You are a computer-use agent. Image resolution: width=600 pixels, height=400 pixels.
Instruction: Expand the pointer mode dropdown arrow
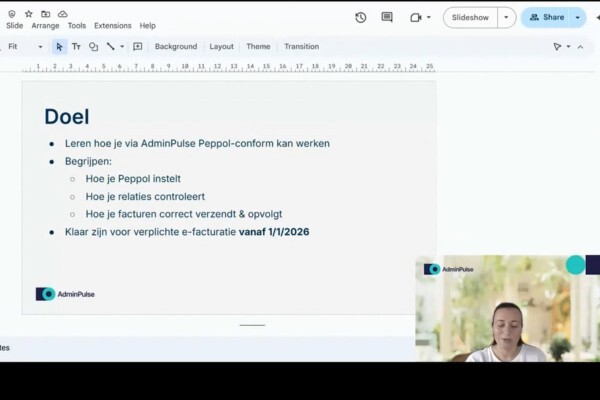click(x=568, y=47)
